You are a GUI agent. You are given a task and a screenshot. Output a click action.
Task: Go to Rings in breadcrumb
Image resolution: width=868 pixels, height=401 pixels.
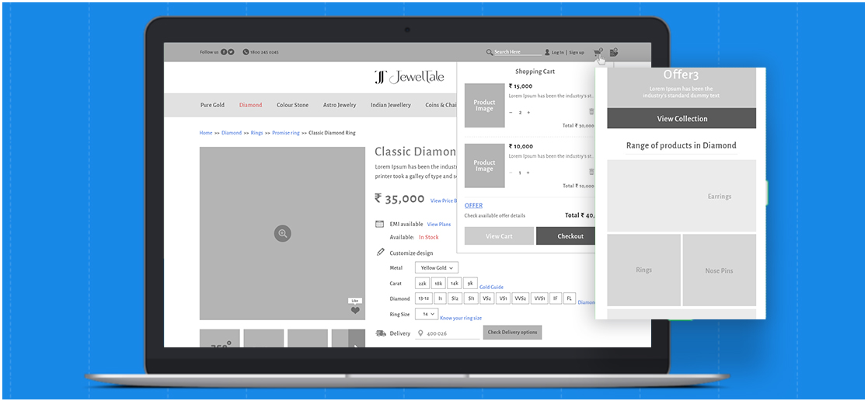(x=257, y=133)
